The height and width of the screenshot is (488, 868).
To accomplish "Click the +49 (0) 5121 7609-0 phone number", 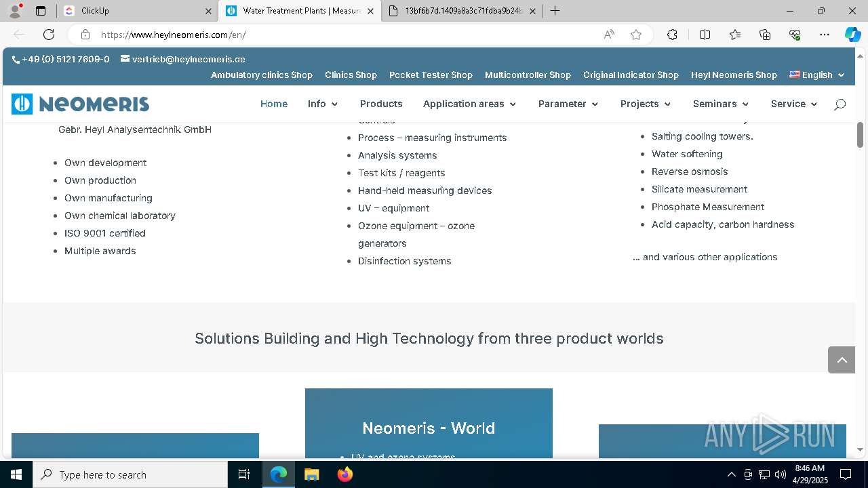I will coord(66,59).
